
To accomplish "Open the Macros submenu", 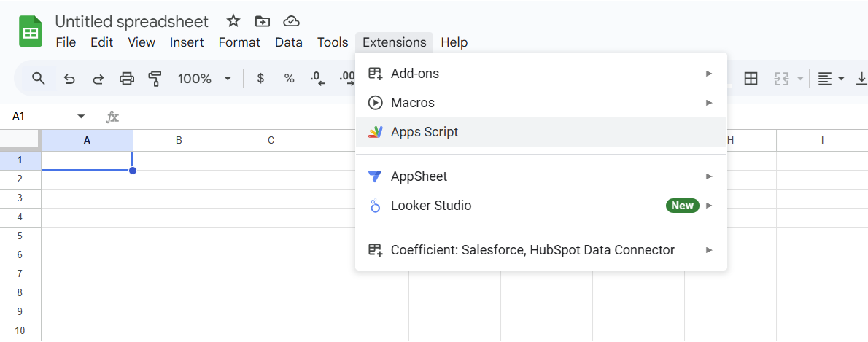I will [x=413, y=103].
